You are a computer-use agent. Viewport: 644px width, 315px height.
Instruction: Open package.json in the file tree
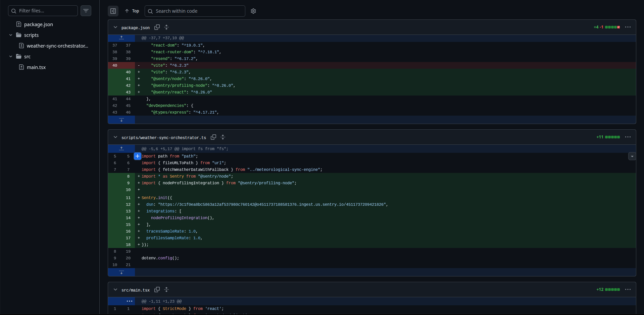click(x=38, y=24)
